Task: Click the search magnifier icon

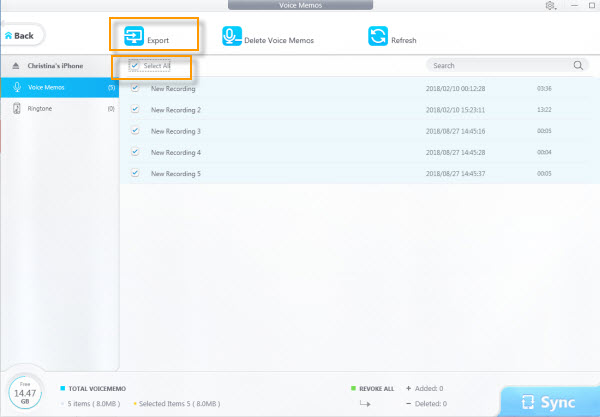Action: pyautogui.click(x=579, y=66)
